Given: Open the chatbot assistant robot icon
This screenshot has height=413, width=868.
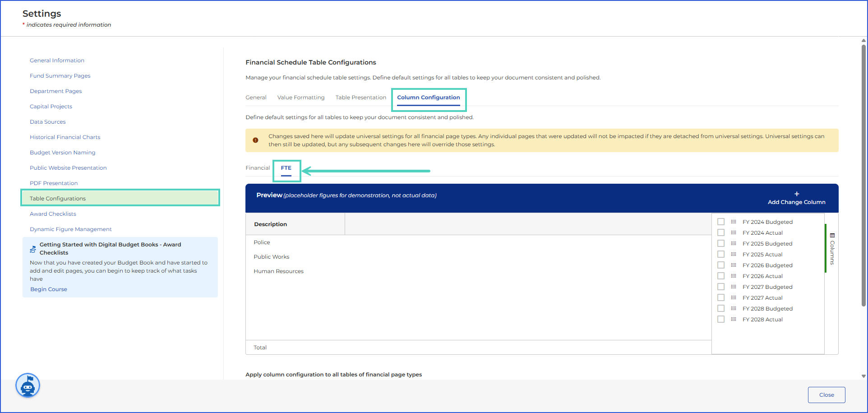Looking at the screenshot, I should point(28,386).
